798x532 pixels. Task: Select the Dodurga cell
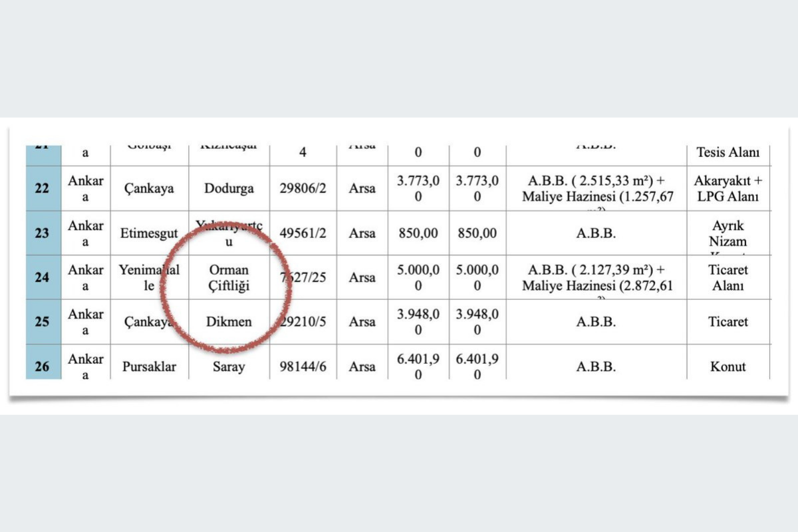pos(229,188)
